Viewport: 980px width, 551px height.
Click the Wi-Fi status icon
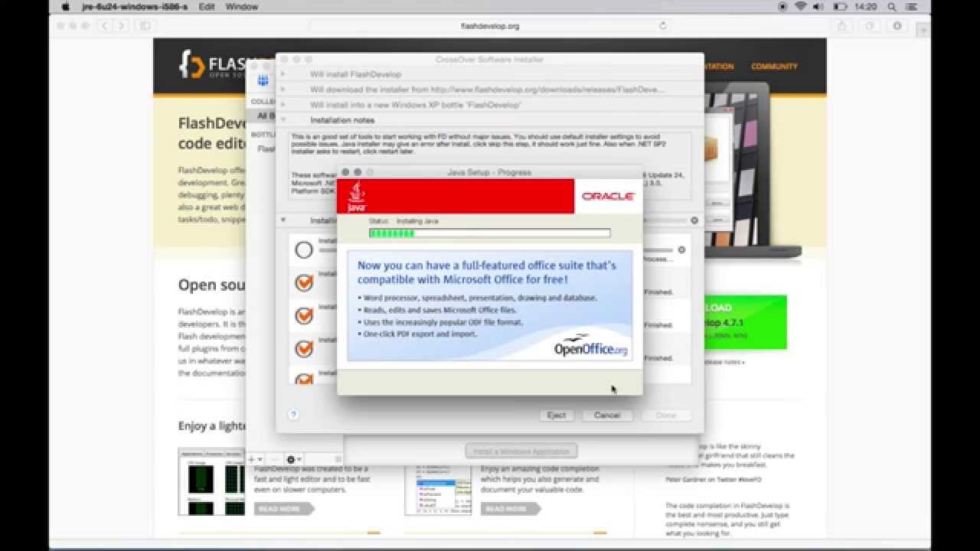[x=801, y=6]
